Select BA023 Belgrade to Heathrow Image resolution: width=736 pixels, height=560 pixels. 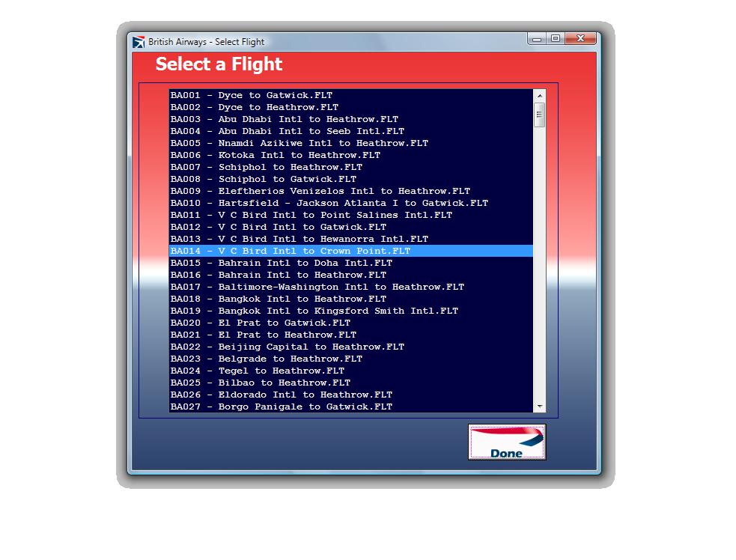(351, 359)
